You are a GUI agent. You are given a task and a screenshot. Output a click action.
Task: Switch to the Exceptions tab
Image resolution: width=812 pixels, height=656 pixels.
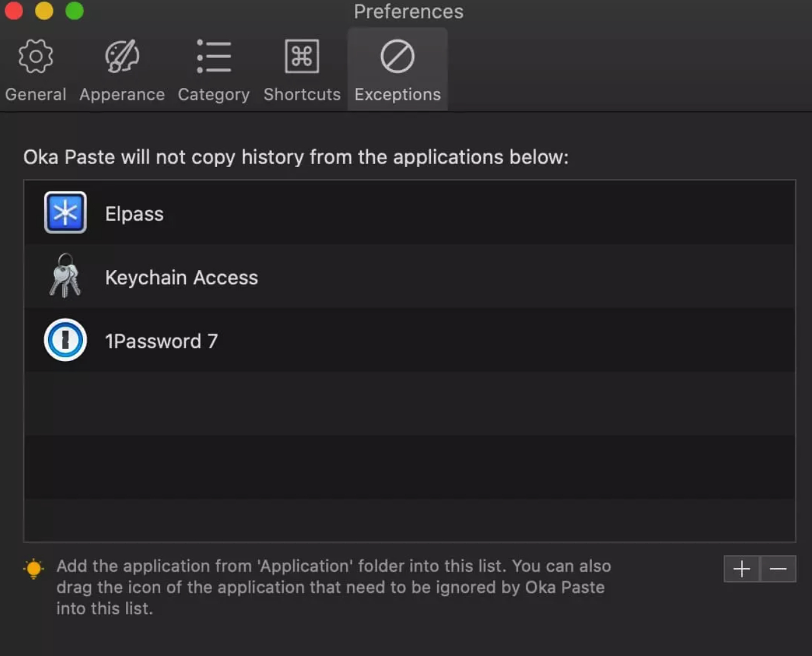(397, 70)
